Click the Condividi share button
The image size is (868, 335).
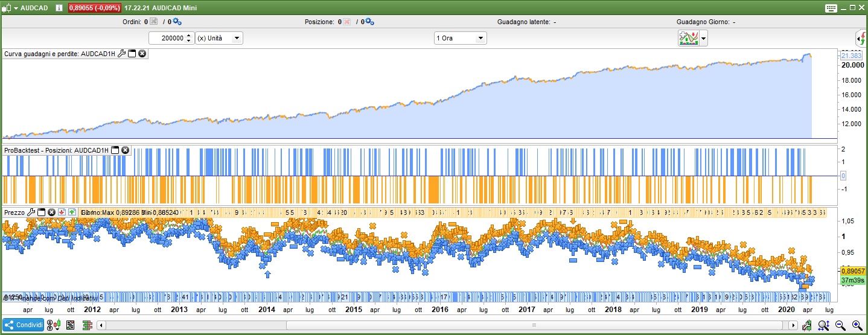(24, 325)
